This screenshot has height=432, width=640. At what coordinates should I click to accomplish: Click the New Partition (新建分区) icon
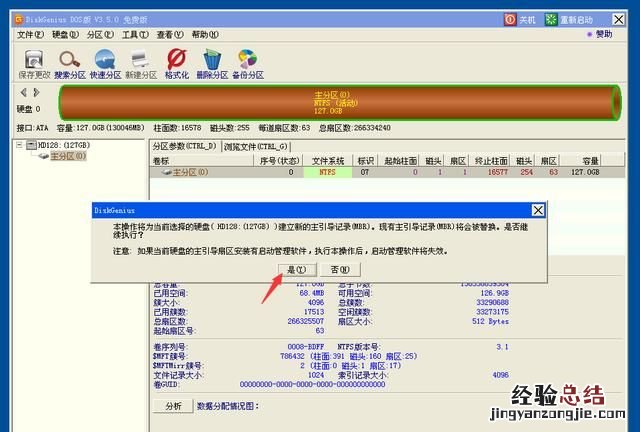point(141,63)
